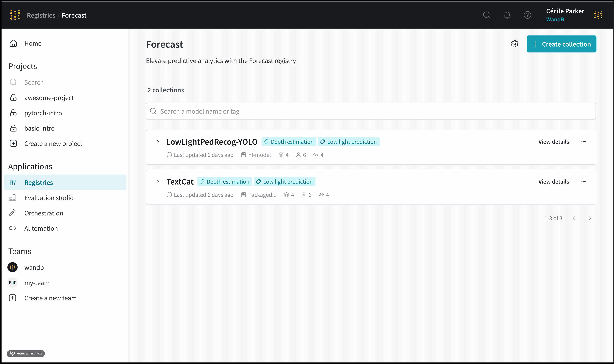Click the top bar search icon
Viewport: 614px width, 364px height.
point(487,15)
